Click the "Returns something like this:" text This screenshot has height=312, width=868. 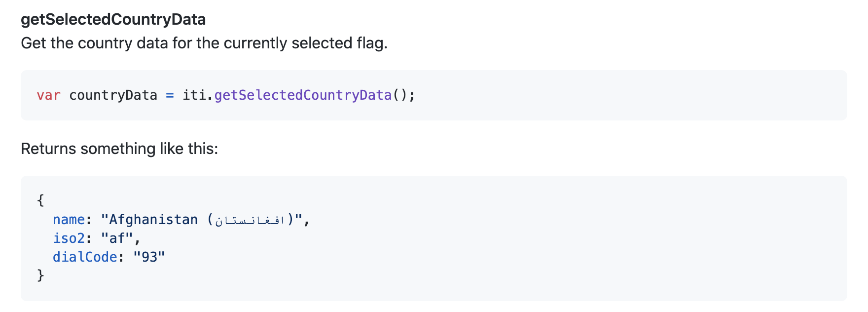119,149
